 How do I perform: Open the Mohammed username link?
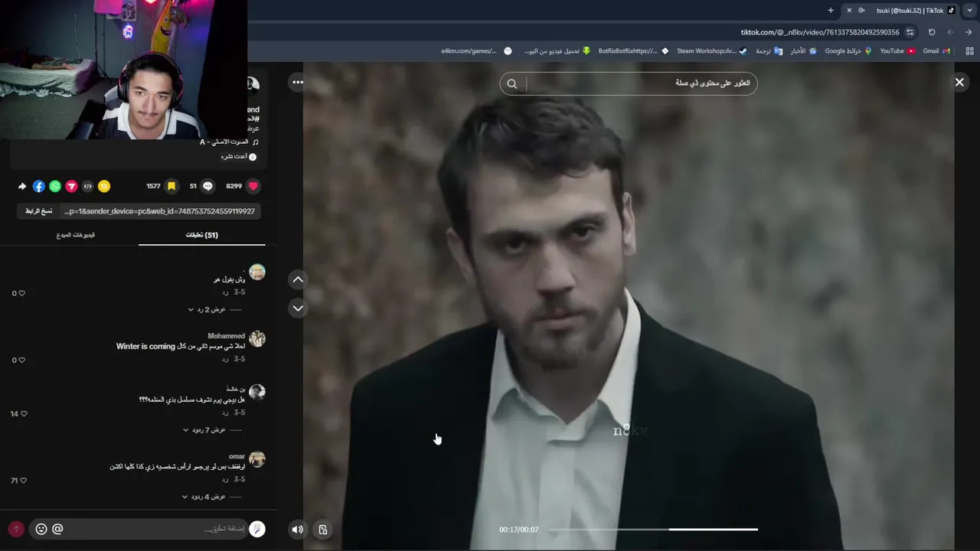click(x=227, y=336)
